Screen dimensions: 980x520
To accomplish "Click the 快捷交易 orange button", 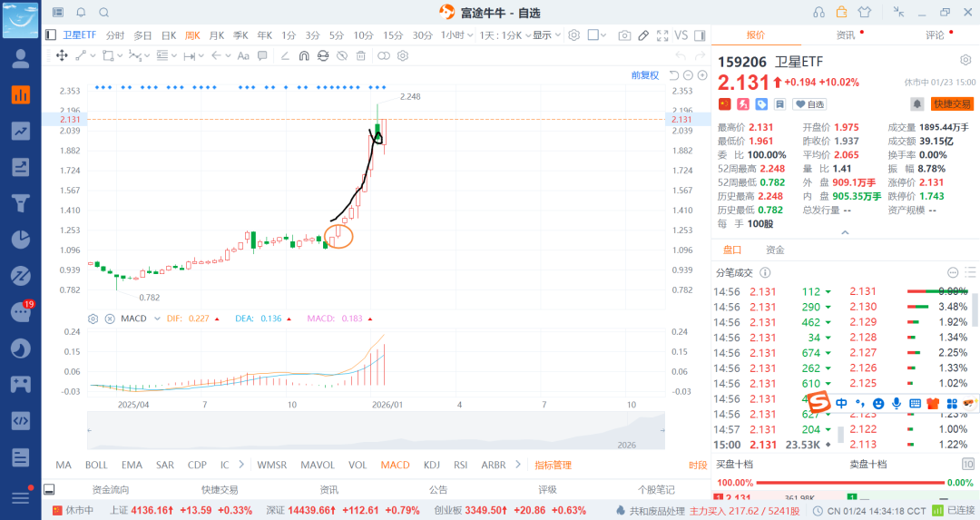I will click(952, 103).
